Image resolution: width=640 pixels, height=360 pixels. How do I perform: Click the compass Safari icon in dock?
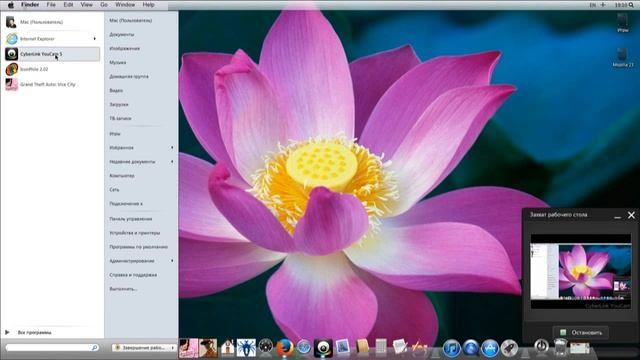(304, 347)
